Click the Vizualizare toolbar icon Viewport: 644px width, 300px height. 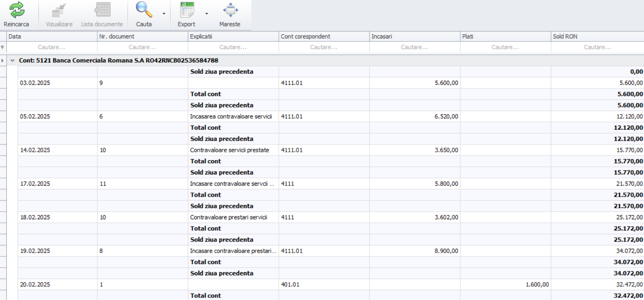(59, 10)
